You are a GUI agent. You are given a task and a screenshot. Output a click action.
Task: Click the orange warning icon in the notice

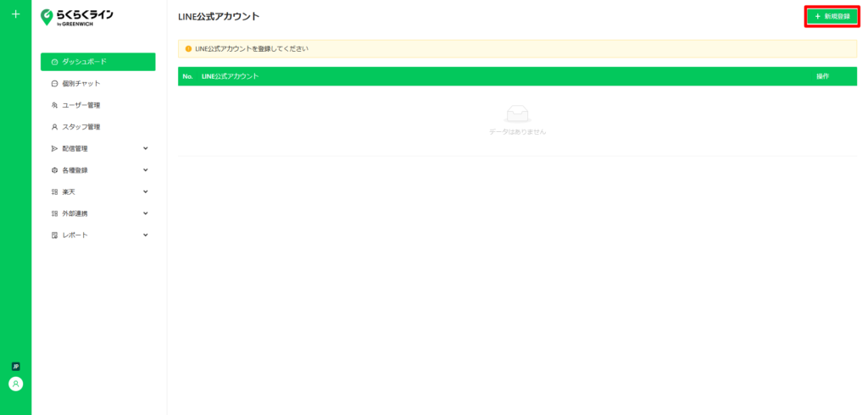pos(188,48)
